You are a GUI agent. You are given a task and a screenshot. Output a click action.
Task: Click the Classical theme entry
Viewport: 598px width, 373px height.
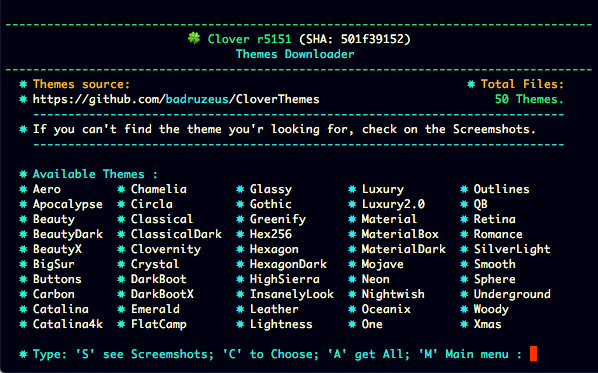click(162, 219)
